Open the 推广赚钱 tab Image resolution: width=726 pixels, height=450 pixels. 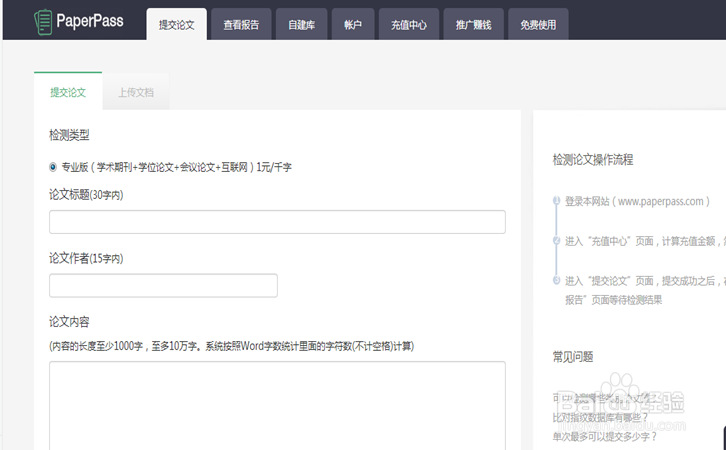click(x=473, y=24)
